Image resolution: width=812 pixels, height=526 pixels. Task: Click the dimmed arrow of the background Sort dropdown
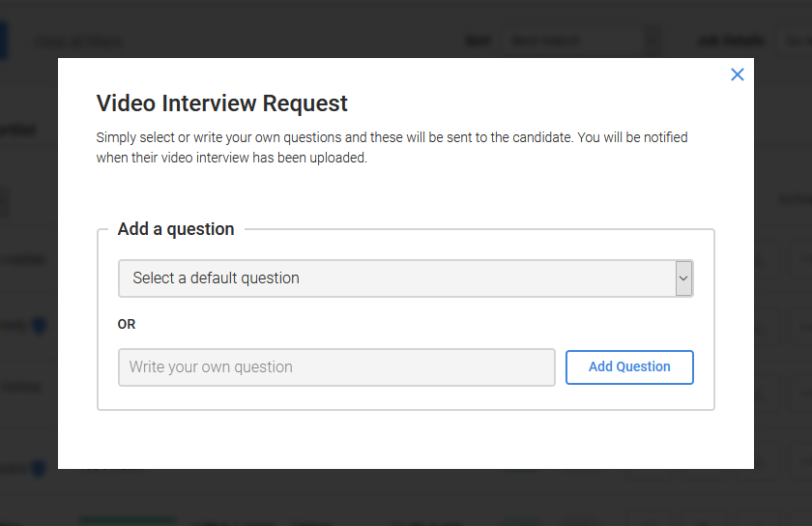pyautogui.click(x=653, y=41)
